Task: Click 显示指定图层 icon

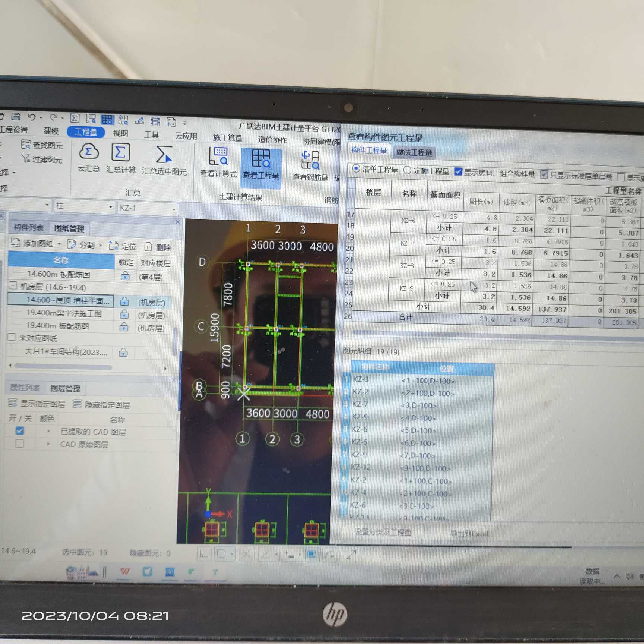Action: pyautogui.click(x=13, y=402)
